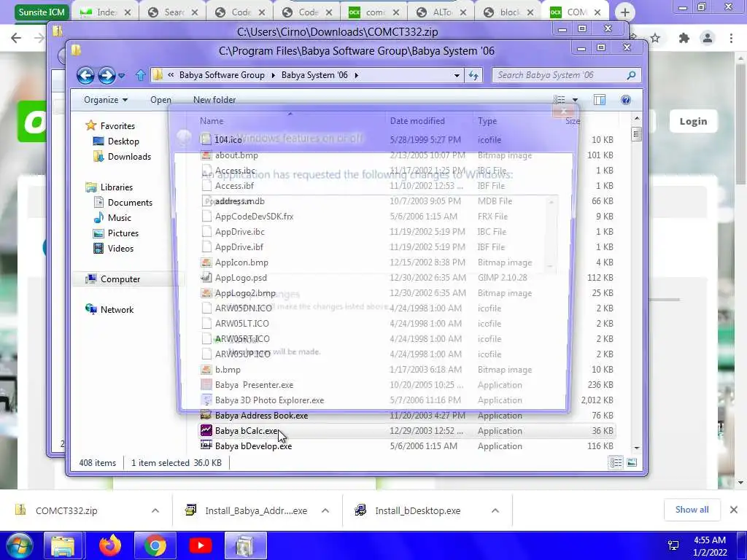Click Open in the Explorer toolbar
747x560 pixels.
160,99
